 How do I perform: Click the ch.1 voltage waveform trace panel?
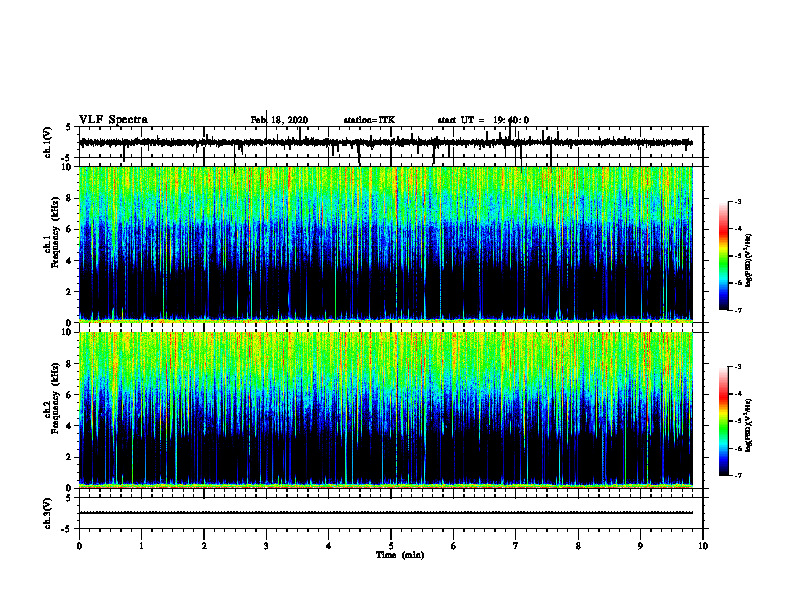pos(391,142)
